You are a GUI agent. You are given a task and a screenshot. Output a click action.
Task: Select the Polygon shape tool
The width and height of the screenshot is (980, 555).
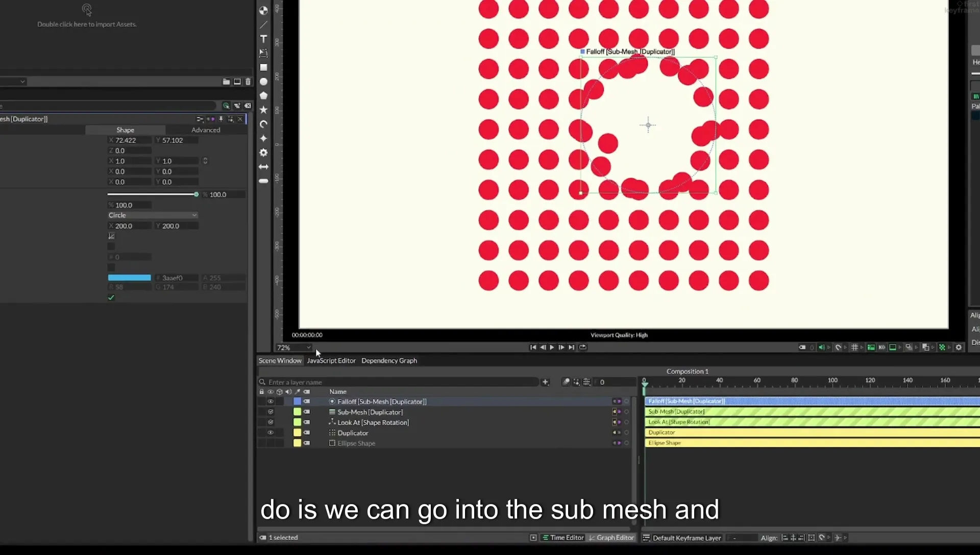263,95
